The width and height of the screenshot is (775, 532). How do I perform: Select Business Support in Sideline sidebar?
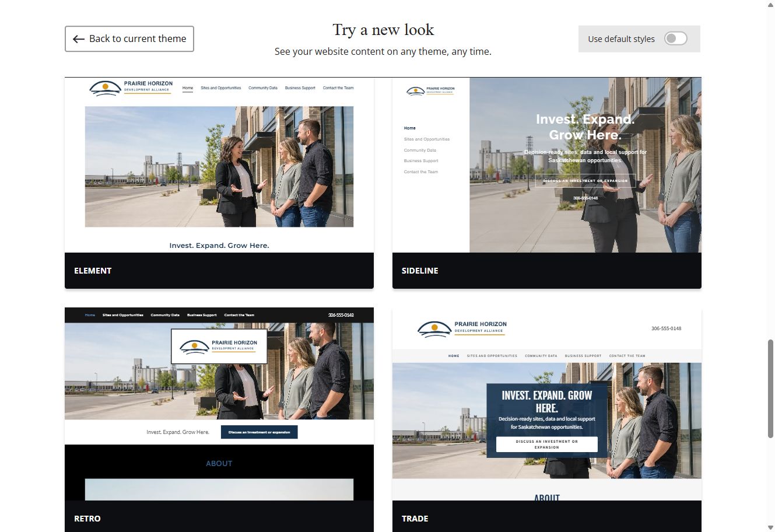point(421,161)
